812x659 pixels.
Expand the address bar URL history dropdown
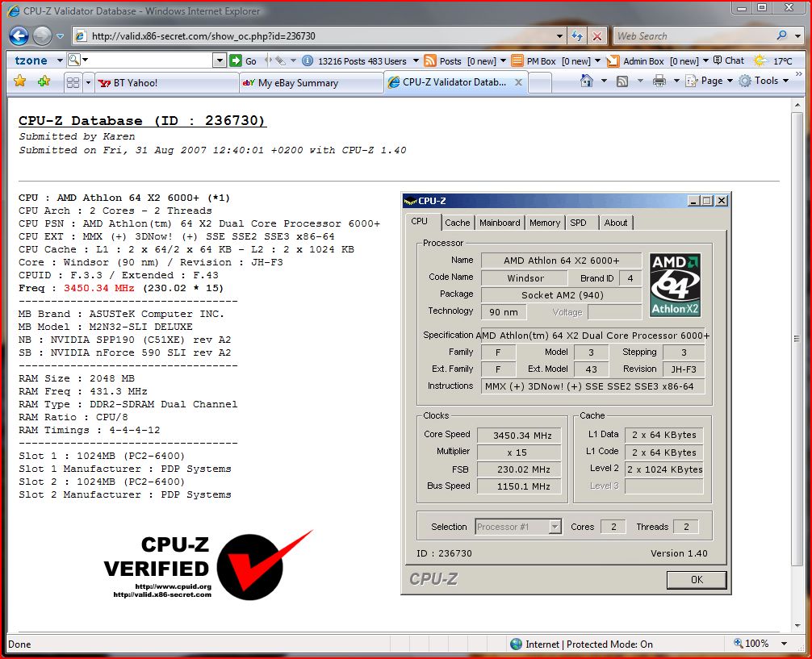(x=560, y=36)
